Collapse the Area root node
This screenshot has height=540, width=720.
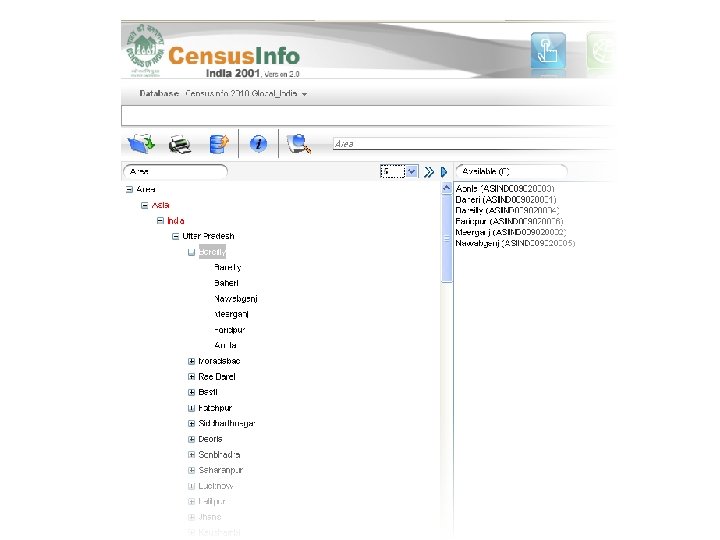[x=129, y=189]
